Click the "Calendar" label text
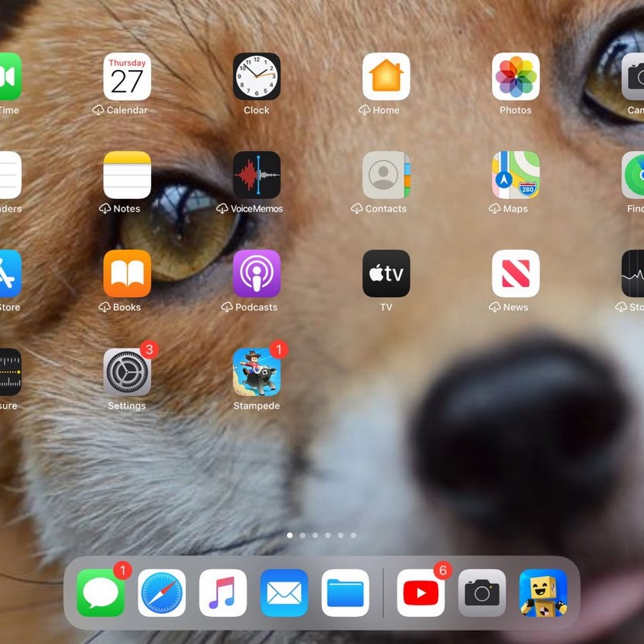 click(x=127, y=110)
